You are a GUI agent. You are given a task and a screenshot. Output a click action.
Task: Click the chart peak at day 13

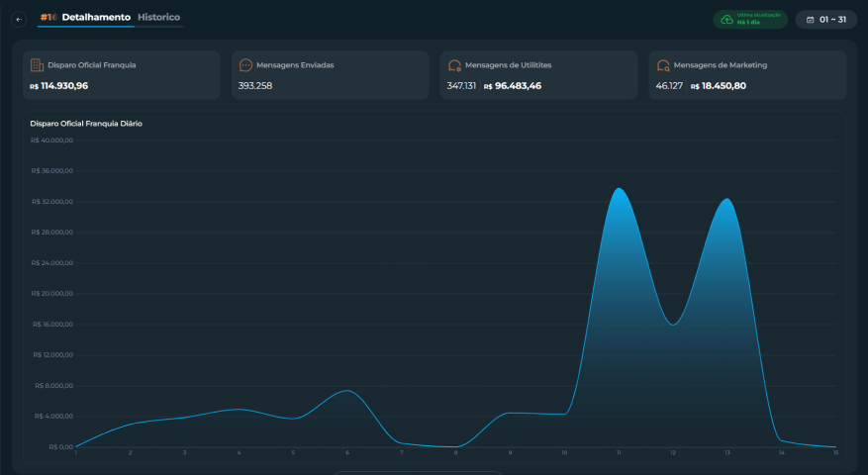(x=726, y=199)
